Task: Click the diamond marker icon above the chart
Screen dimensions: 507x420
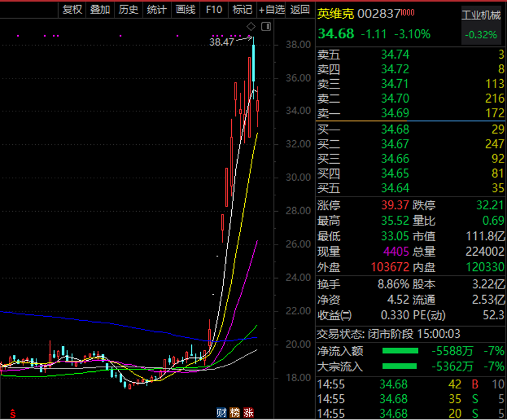Action: 251,26
